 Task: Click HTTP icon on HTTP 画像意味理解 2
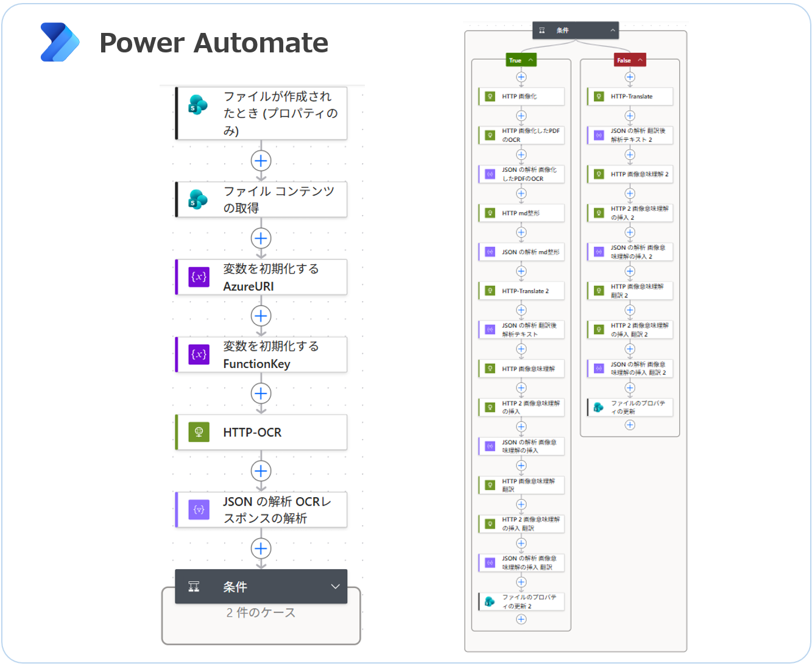[599, 174]
